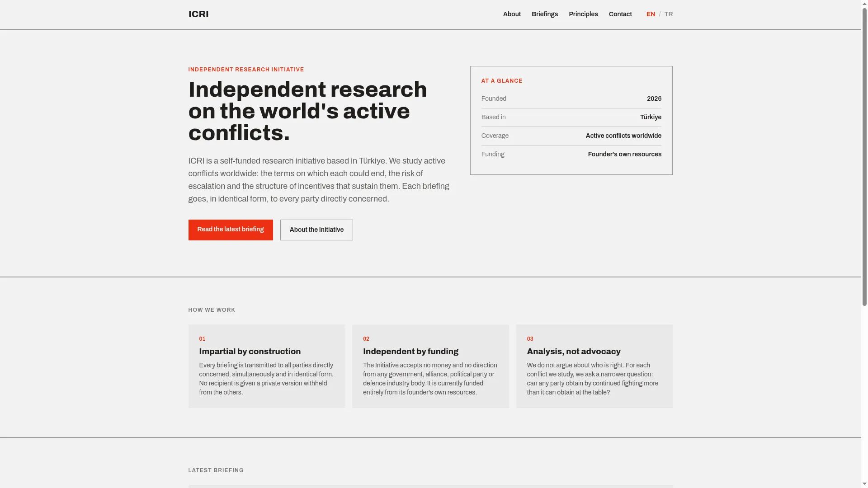
Task: Click the scrollbar up arrow
Action: click(x=864, y=3)
